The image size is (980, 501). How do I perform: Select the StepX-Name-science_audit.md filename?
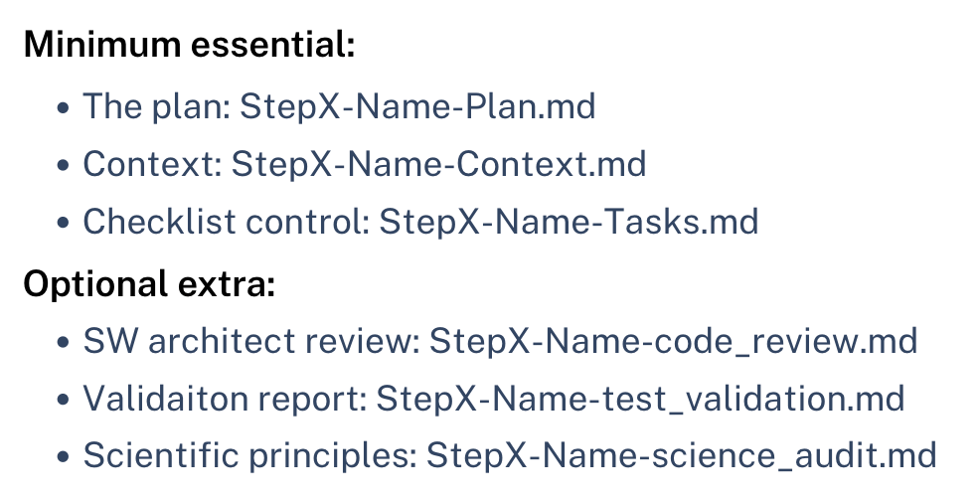coord(682,456)
